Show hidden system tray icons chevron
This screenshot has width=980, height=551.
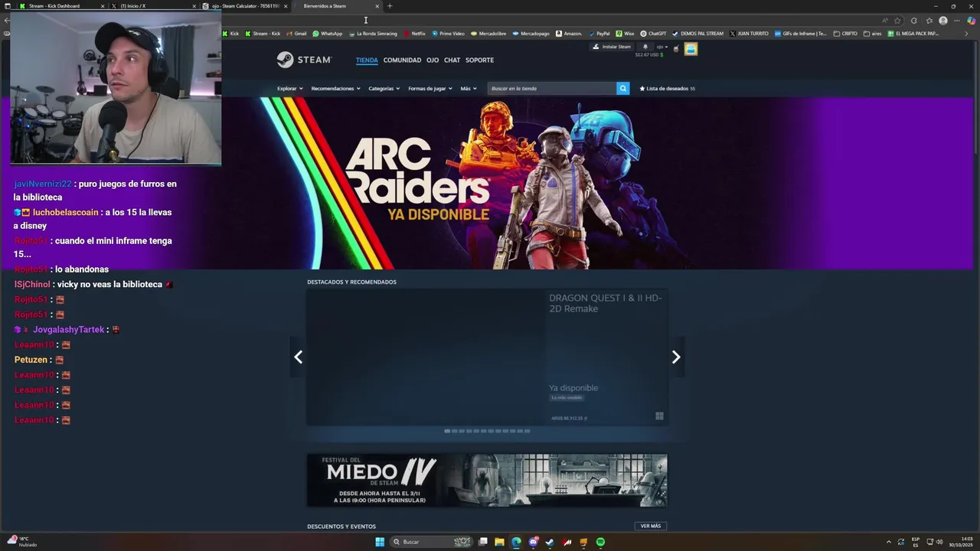(888, 542)
